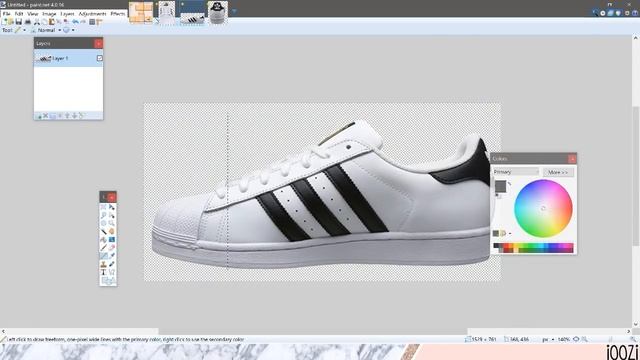Click the Paste clipboard icon
640x360 pixels.
click(x=51, y=22)
